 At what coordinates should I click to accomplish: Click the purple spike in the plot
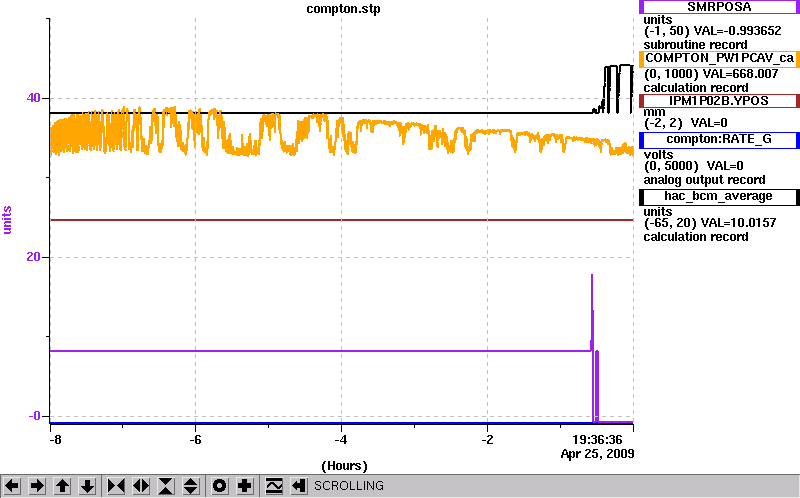(x=592, y=311)
